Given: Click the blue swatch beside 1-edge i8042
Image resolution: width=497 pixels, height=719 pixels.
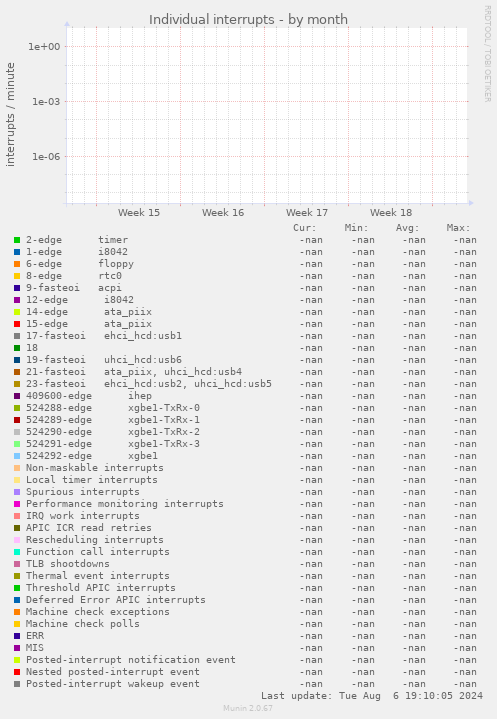Looking at the screenshot, I should (x=17, y=252).
